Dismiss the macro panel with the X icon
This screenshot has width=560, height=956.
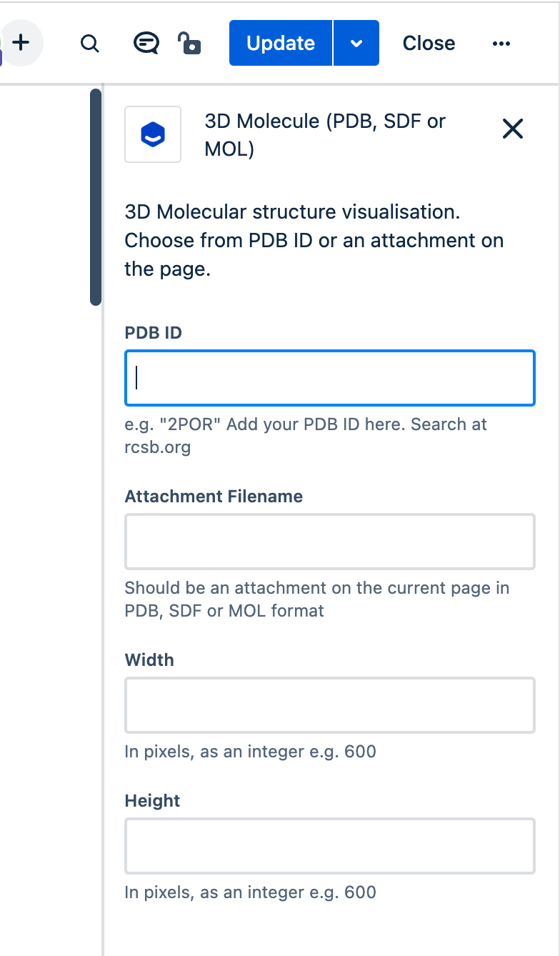point(513,129)
